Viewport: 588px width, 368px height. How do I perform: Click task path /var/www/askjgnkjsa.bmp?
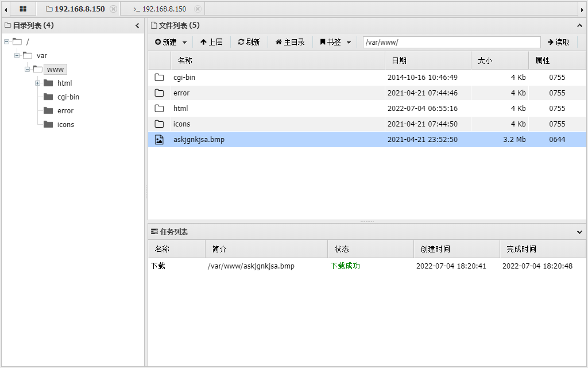(x=251, y=266)
